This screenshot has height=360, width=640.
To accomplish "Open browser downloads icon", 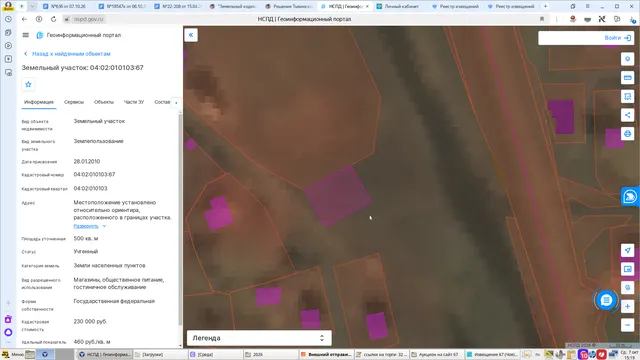I will point(632,19).
